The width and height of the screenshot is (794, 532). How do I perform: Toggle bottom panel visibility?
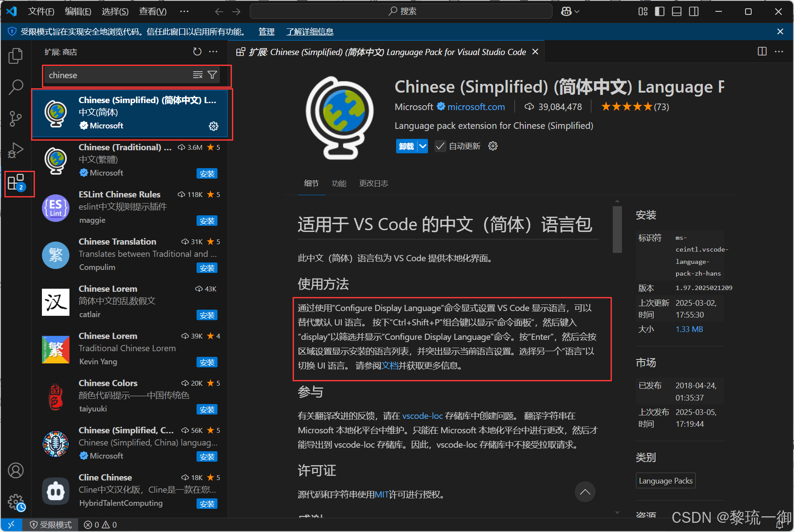tap(677, 12)
